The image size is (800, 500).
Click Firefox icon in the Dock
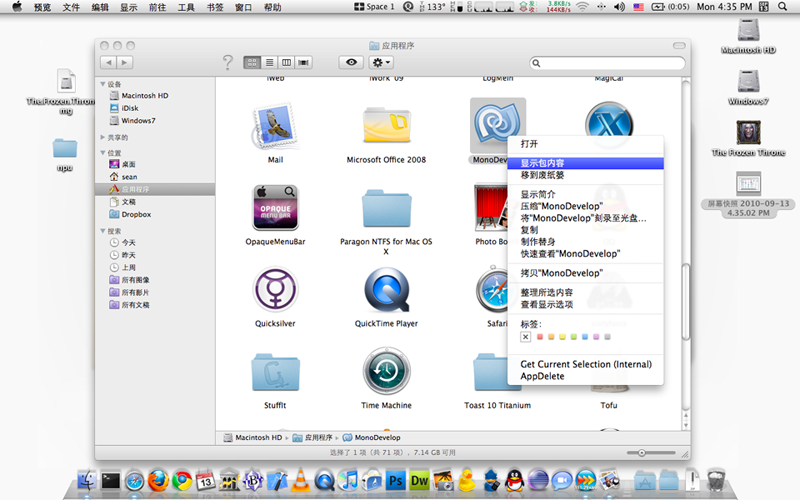(x=158, y=481)
